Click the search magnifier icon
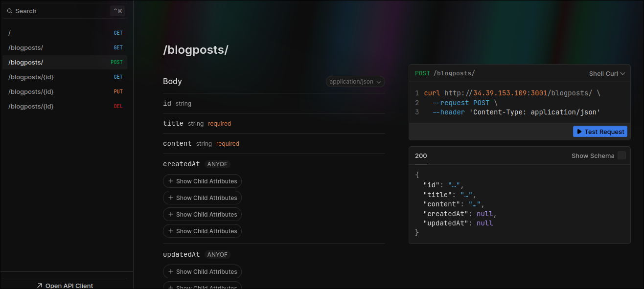The height and width of the screenshot is (289, 644). (x=10, y=11)
